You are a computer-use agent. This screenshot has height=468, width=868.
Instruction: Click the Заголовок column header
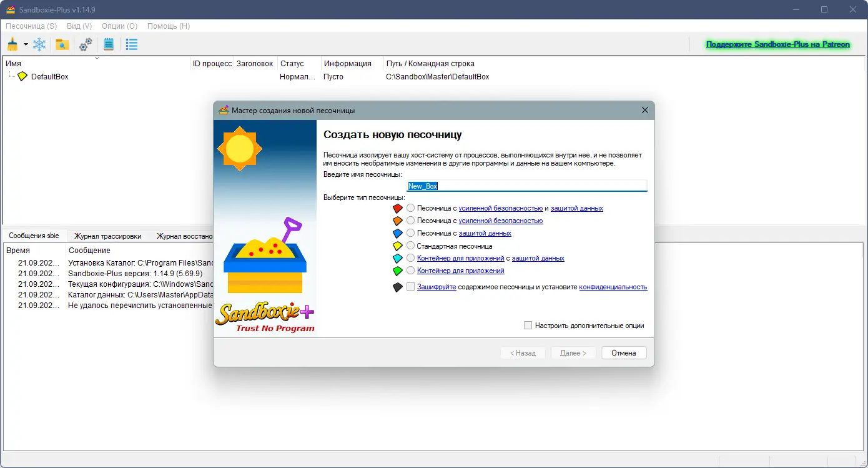click(255, 63)
